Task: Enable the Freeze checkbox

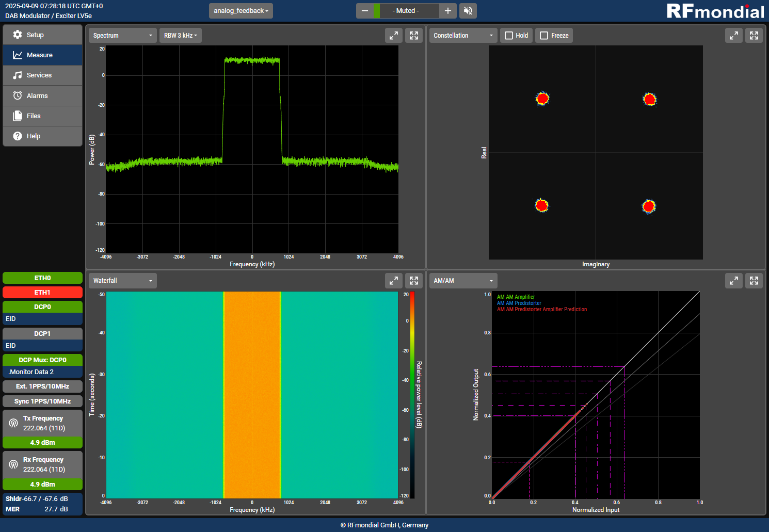Action: (544, 36)
